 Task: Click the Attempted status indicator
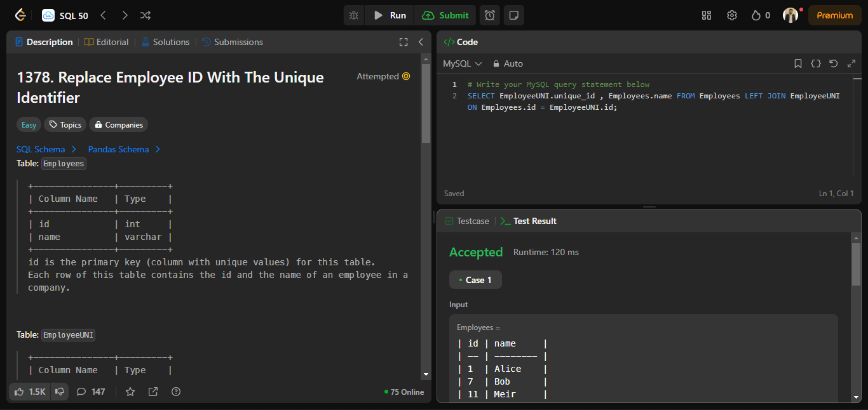tap(383, 76)
